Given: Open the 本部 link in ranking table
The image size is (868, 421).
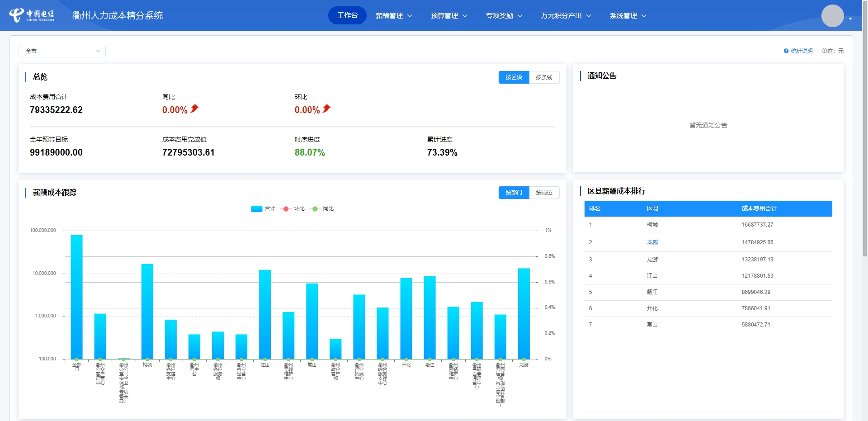Looking at the screenshot, I should (652, 242).
